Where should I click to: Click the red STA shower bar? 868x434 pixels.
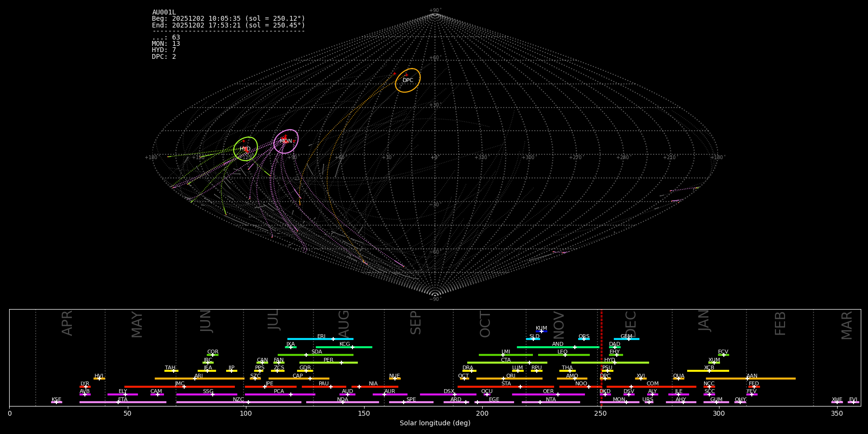(505, 387)
